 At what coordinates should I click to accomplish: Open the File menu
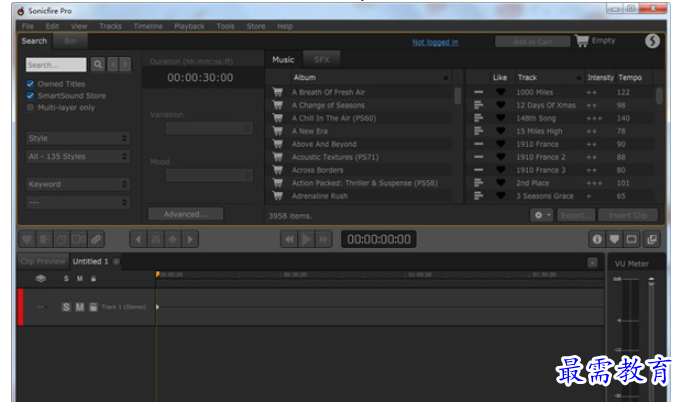tap(27, 26)
